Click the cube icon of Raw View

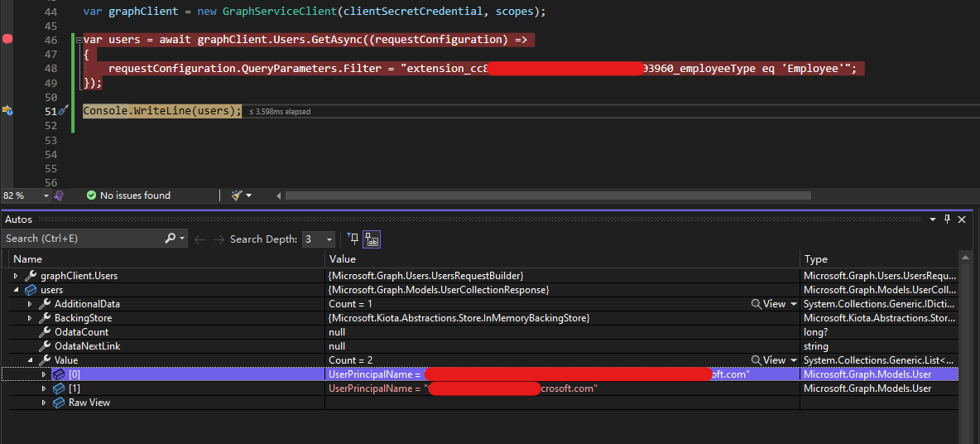coord(59,403)
